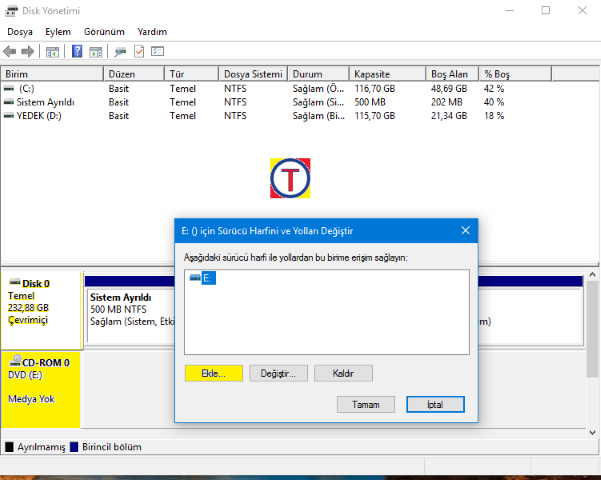Click the black Ayrılmamış legend swatch
Image resolution: width=601 pixels, height=480 pixels.
tap(9, 447)
